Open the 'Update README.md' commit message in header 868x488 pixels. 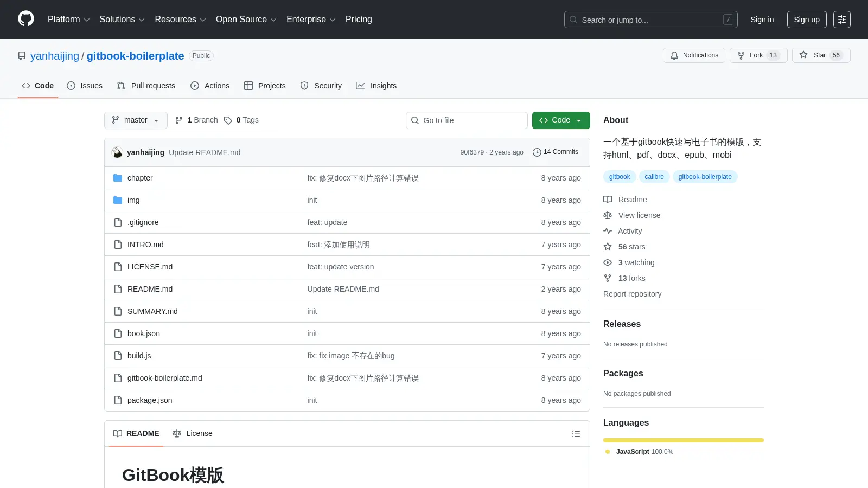coord(205,152)
